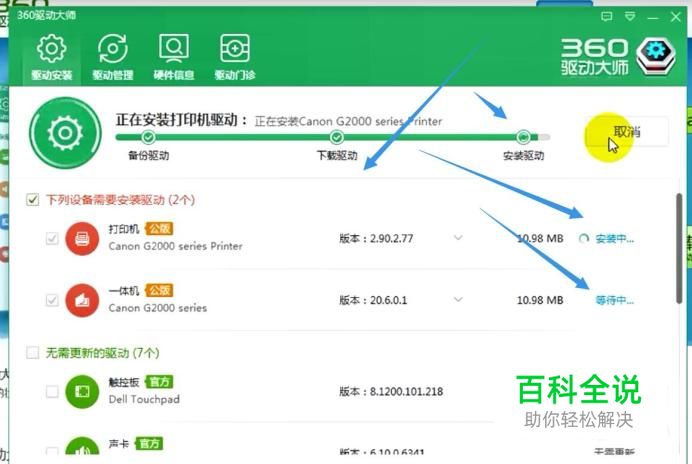Image resolution: width=692 pixels, height=464 pixels.
Task: Click the vertical scrollbar of the driver list
Action: 679,248
